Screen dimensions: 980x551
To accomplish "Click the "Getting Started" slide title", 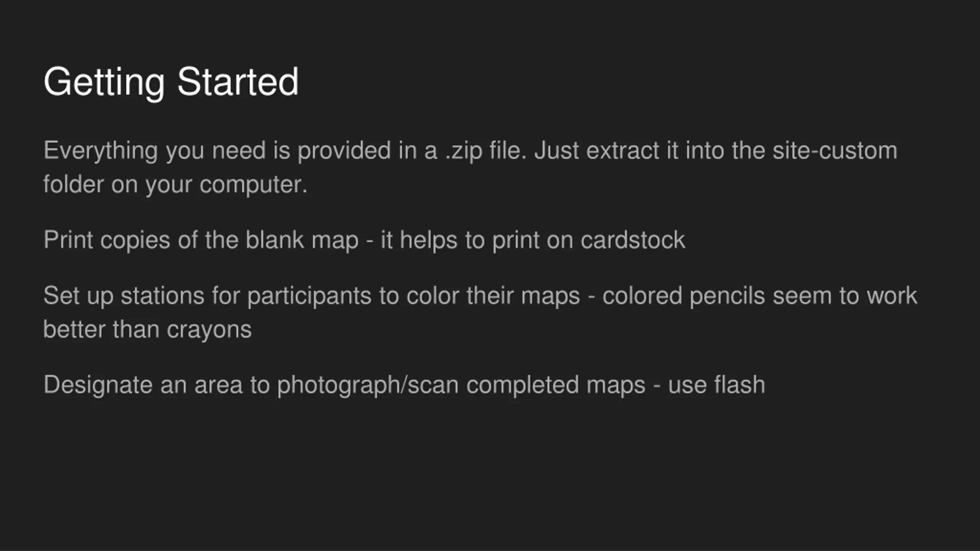I will point(171,82).
